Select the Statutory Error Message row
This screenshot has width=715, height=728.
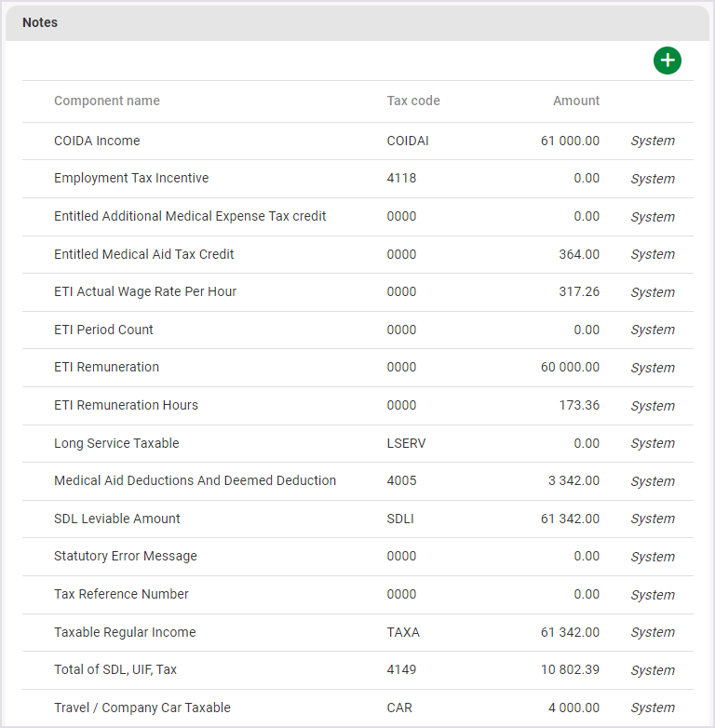126,556
